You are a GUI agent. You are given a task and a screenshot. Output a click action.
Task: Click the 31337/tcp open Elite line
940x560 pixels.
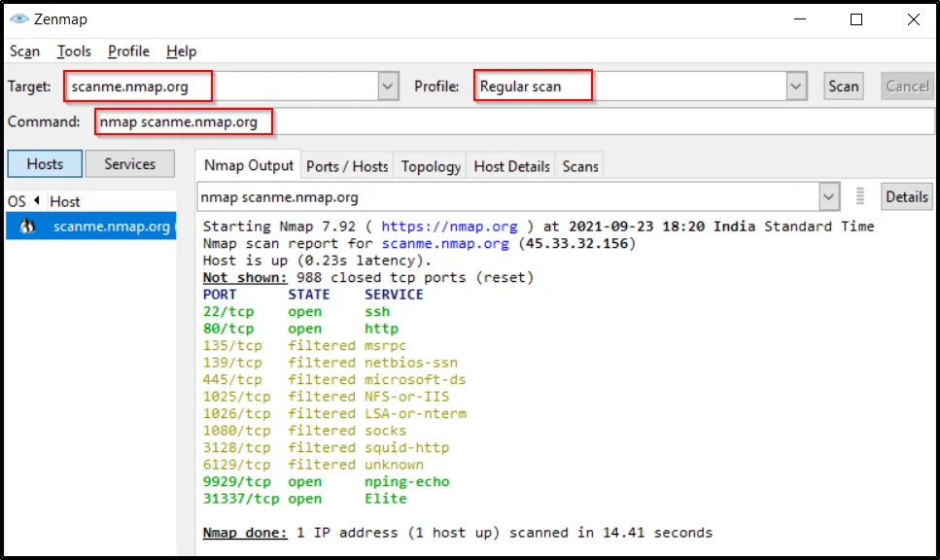[304, 499]
